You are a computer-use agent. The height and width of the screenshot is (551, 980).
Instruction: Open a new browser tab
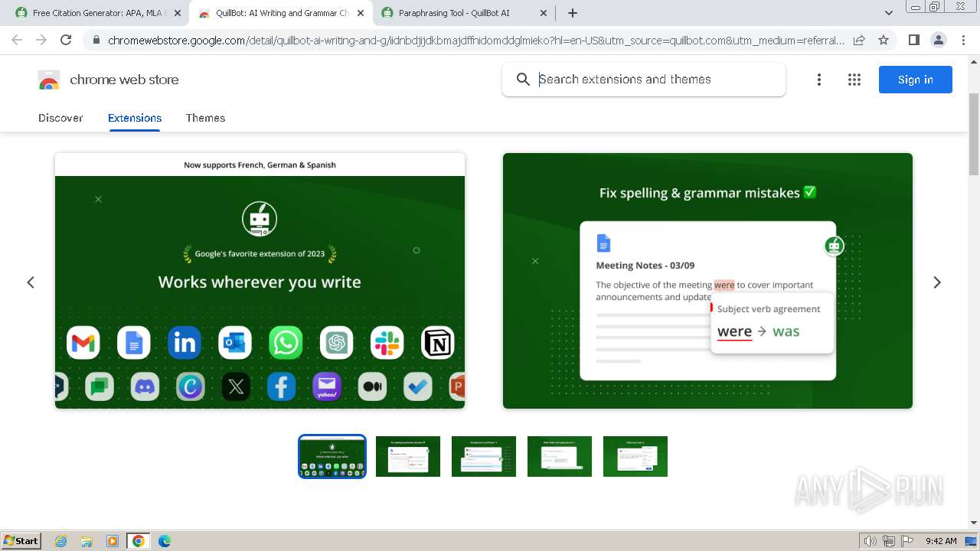tap(573, 13)
